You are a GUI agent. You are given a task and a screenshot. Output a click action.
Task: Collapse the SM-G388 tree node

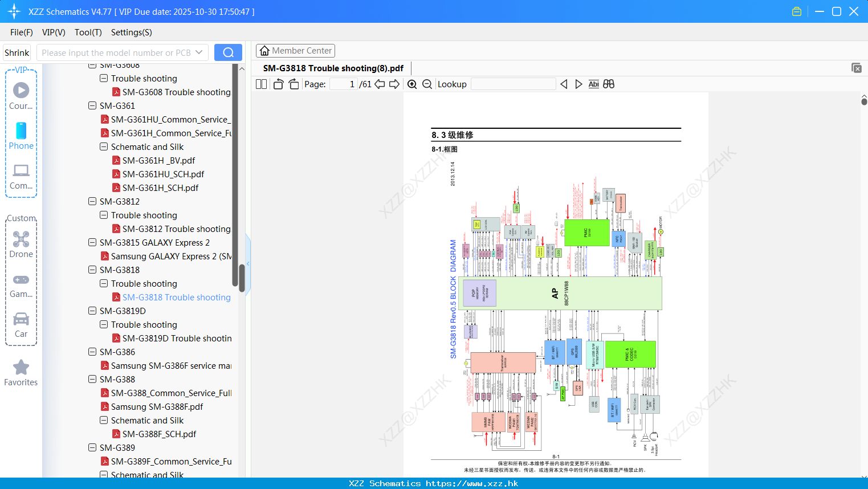point(92,379)
